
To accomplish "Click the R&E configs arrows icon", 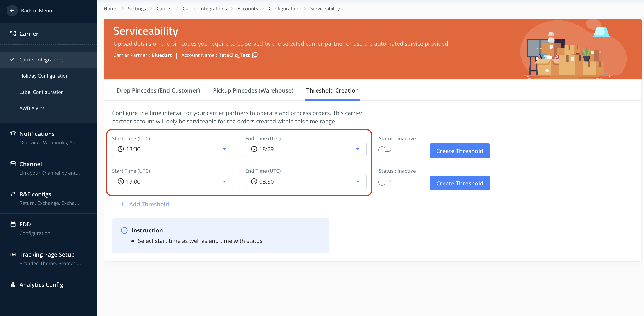I will click(13, 194).
